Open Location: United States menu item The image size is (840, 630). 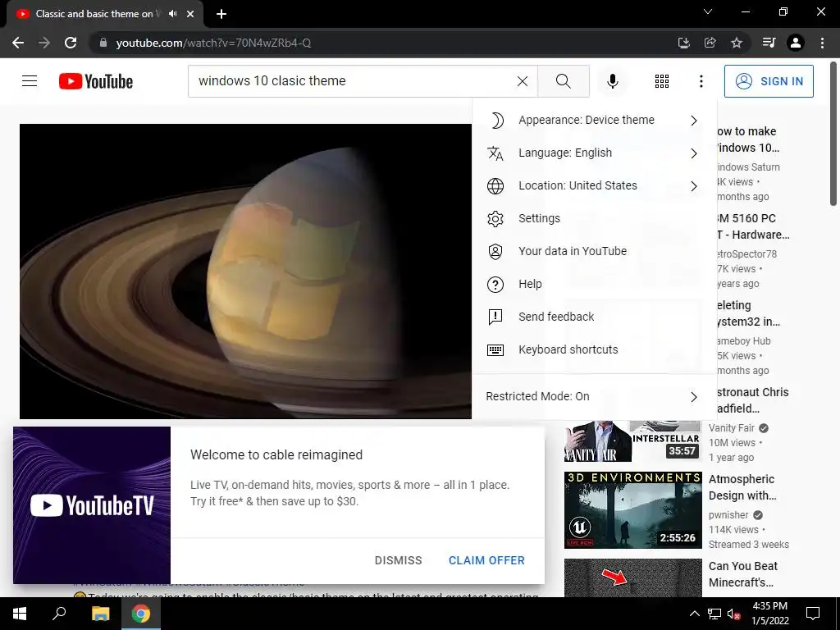pos(594,185)
